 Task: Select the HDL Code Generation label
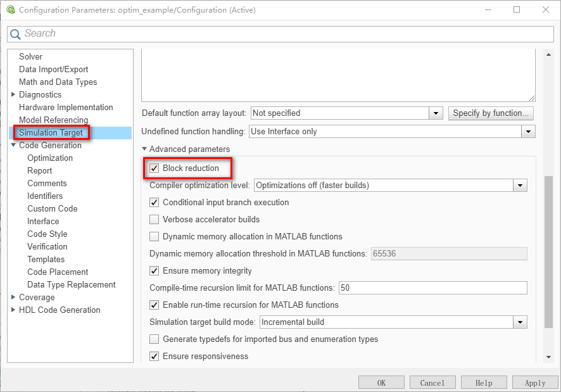[x=60, y=310]
